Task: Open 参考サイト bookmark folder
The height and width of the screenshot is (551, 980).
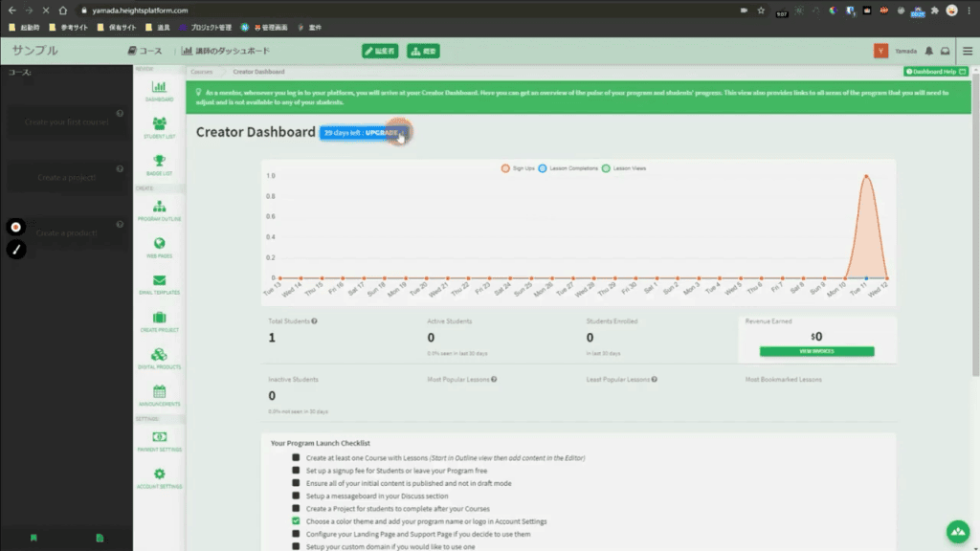Action: point(69,28)
